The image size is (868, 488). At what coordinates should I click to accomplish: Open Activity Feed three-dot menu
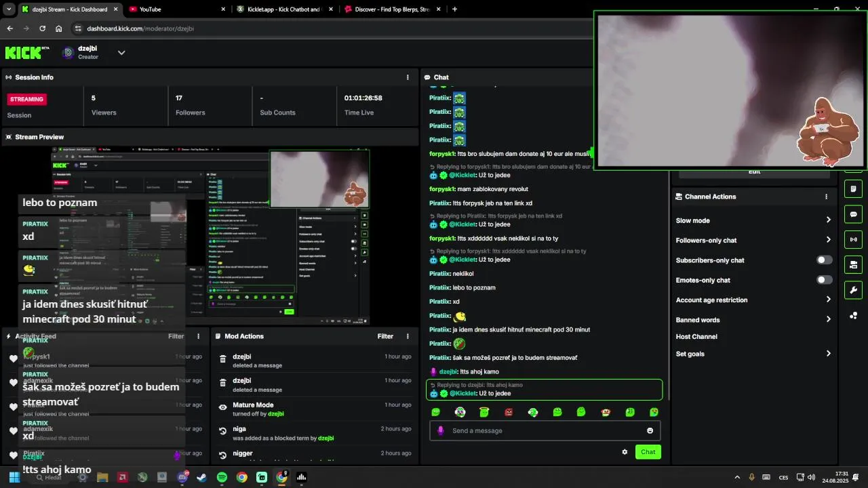coord(199,336)
